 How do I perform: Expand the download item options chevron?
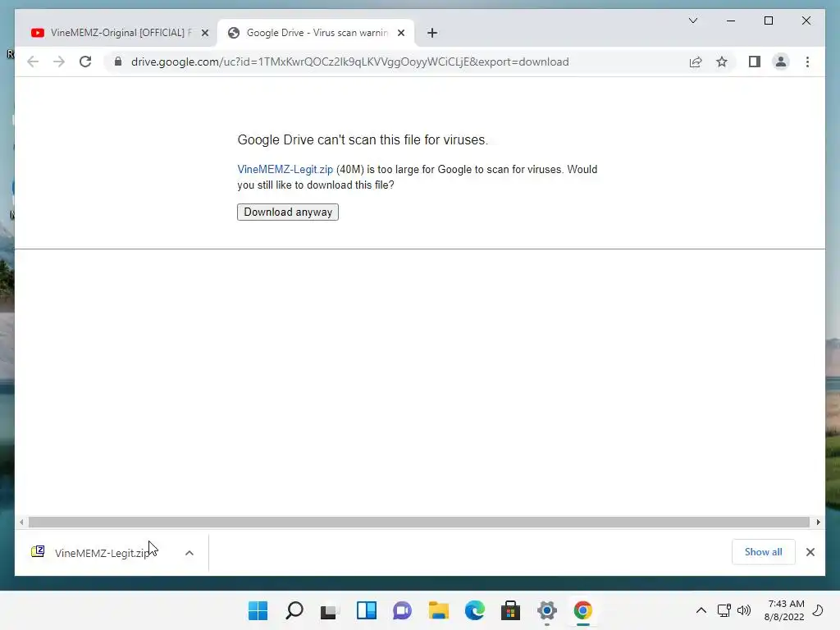(x=189, y=553)
